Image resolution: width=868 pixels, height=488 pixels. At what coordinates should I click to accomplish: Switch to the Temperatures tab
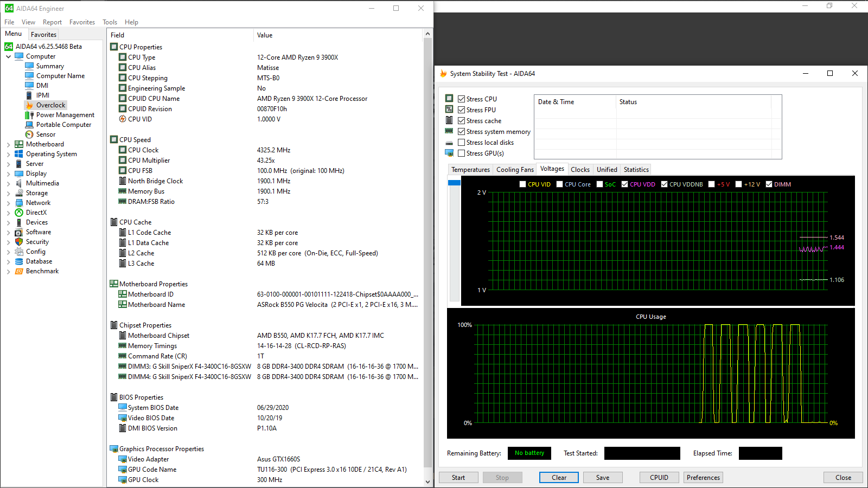[470, 170]
